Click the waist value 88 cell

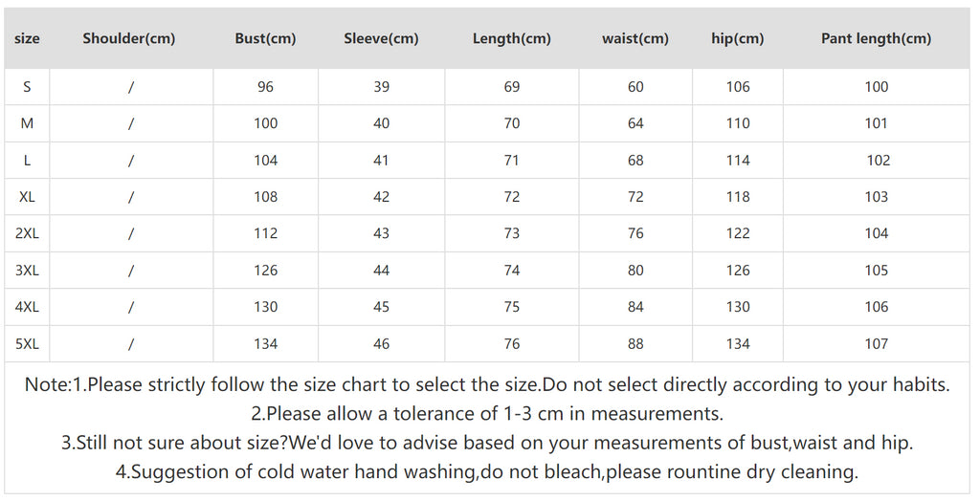pos(635,344)
